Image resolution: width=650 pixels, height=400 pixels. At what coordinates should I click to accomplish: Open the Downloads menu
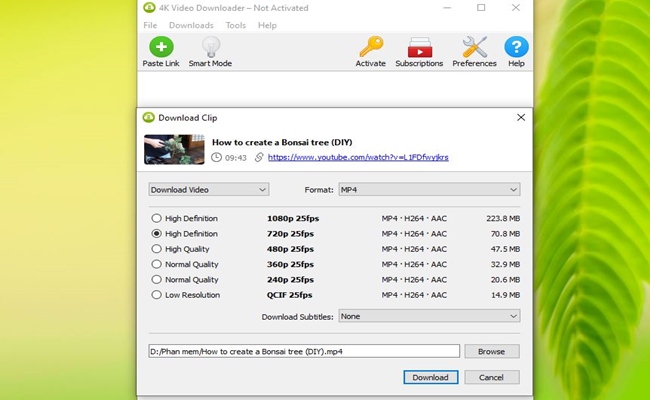point(191,25)
